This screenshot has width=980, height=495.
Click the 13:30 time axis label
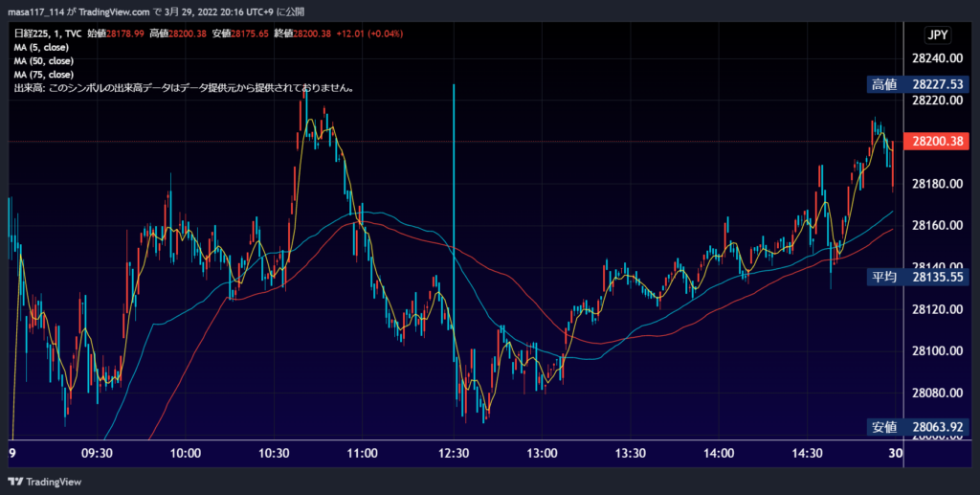click(x=630, y=453)
